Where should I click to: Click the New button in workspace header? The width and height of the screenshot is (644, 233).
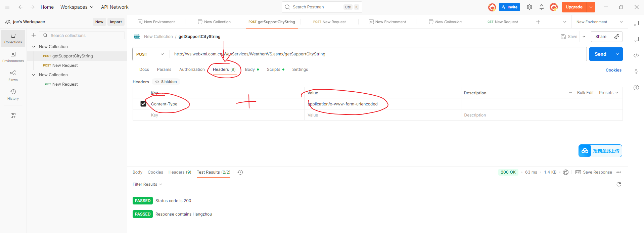click(x=99, y=22)
